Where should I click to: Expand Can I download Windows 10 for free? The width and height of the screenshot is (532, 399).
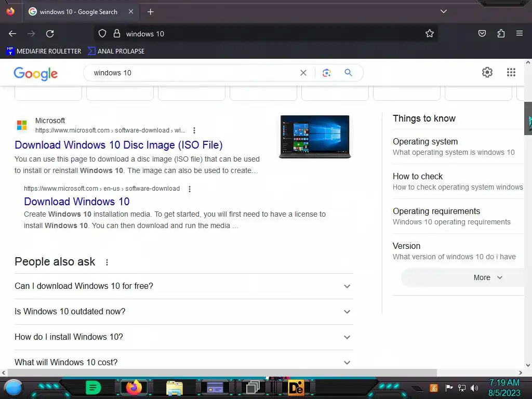point(184,286)
